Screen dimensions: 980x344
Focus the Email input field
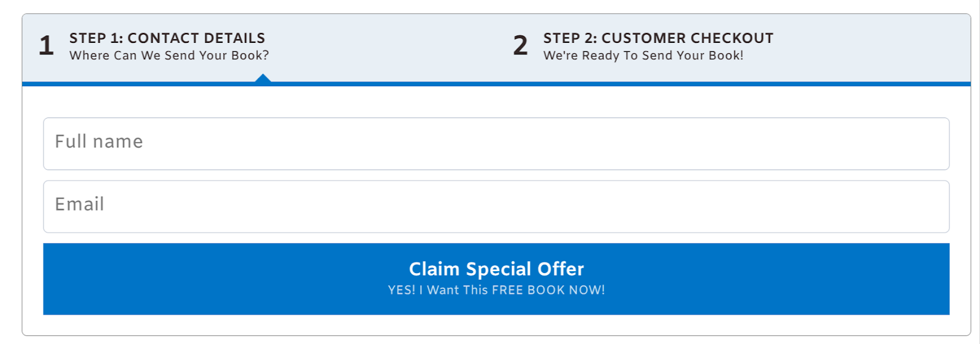496,206
